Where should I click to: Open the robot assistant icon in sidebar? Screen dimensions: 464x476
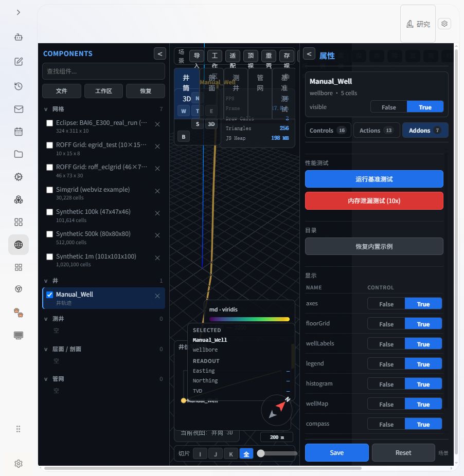[x=19, y=38]
